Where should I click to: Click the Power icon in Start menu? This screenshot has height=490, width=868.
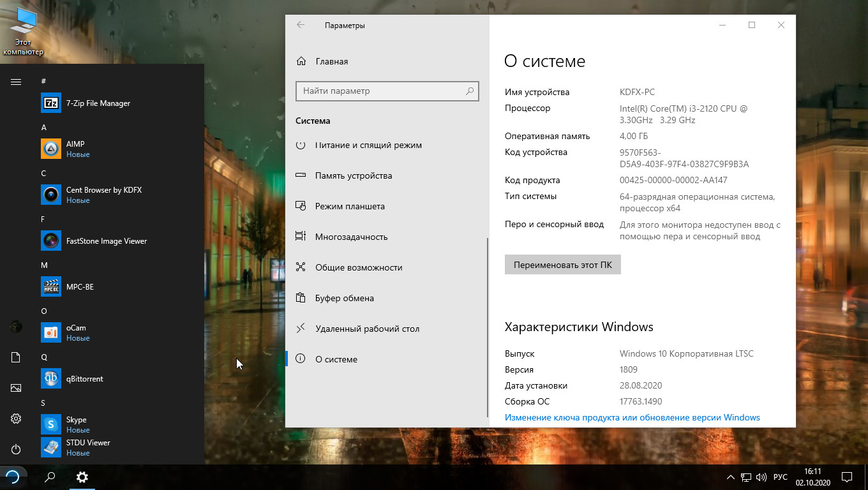(16, 449)
